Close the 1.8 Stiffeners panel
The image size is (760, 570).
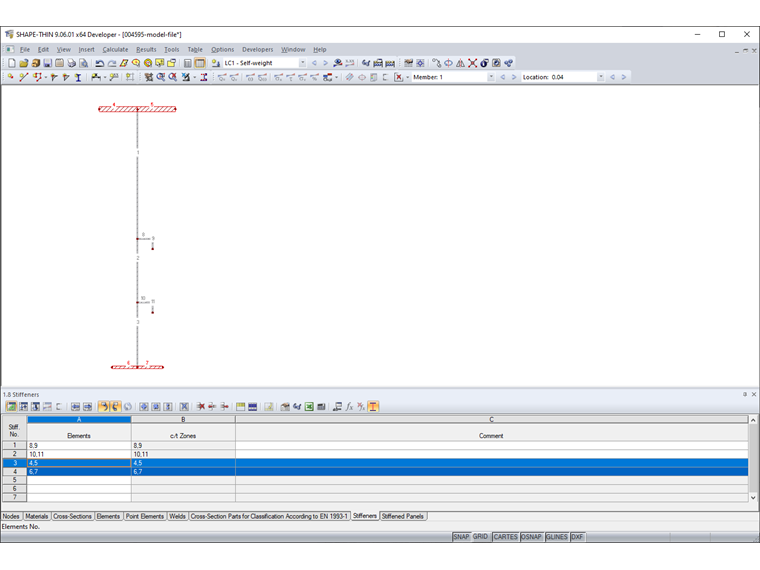(x=754, y=395)
